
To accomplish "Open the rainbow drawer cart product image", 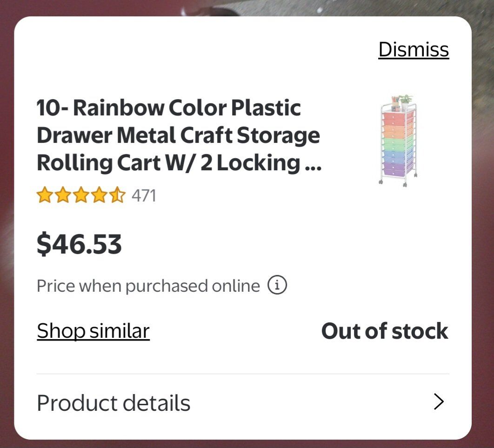I will 398,140.
